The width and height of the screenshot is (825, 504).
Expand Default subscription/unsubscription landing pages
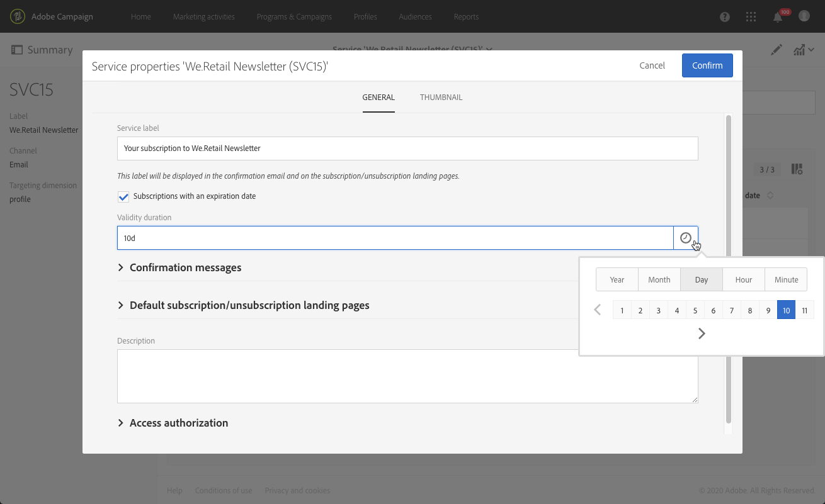(x=243, y=305)
